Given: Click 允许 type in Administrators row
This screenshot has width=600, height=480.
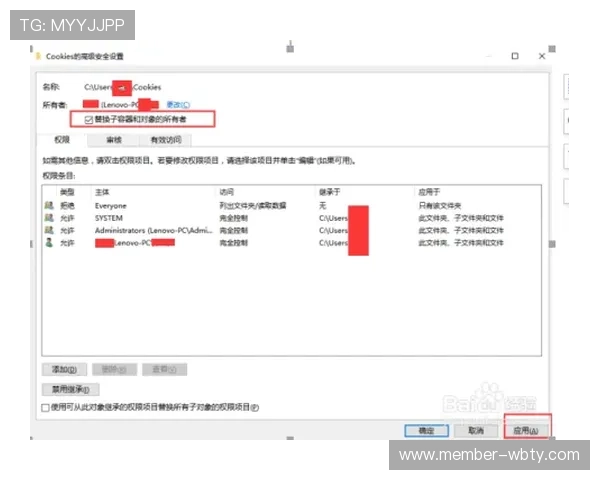Looking at the screenshot, I should pyautogui.click(x=67, y=230).
